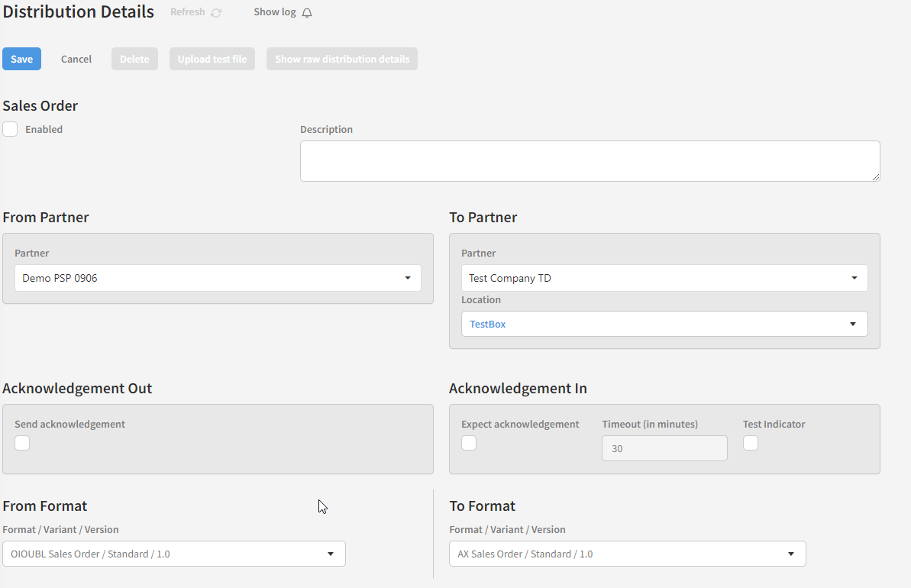
Task: Grab the Description field resize handle
Action: tap(875, 176)
